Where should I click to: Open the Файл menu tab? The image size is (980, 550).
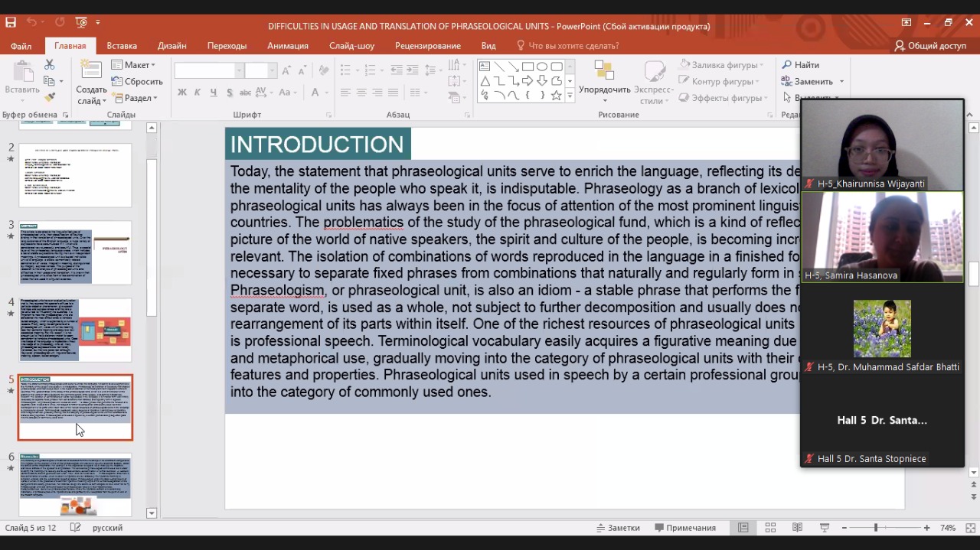[x=21, y=46]
